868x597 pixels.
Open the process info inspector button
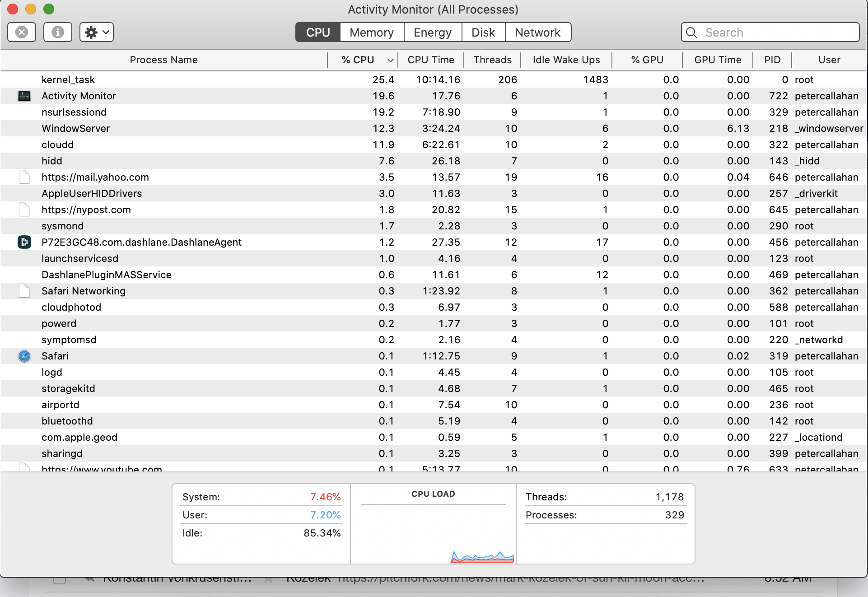58,32
